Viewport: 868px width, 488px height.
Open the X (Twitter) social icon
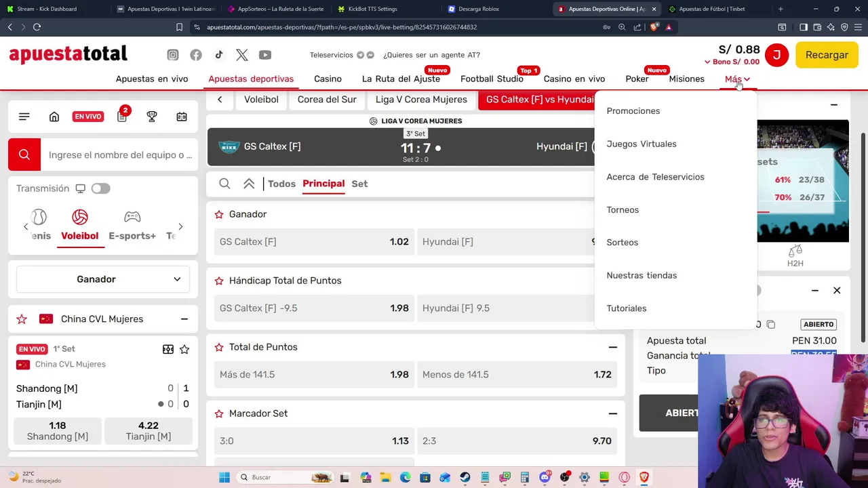point(242,55)
